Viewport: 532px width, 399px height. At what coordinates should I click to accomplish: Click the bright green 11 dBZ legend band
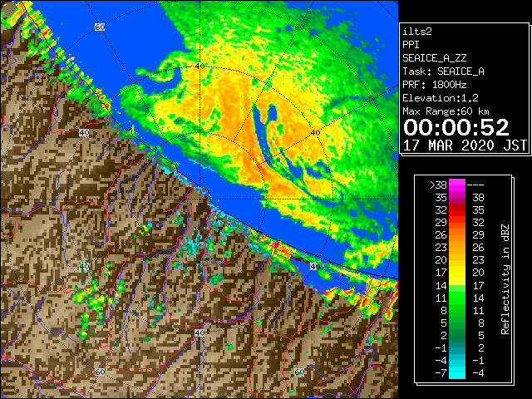[457, 298]
